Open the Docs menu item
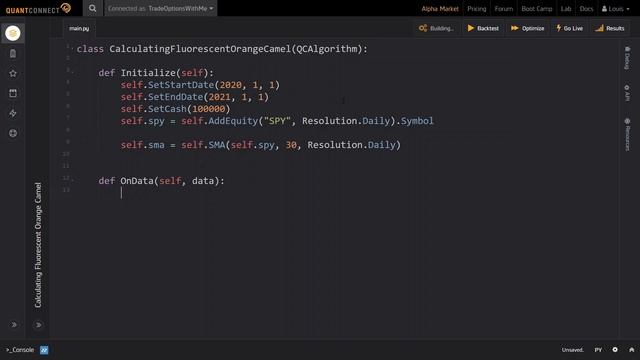 click(586, 9)
